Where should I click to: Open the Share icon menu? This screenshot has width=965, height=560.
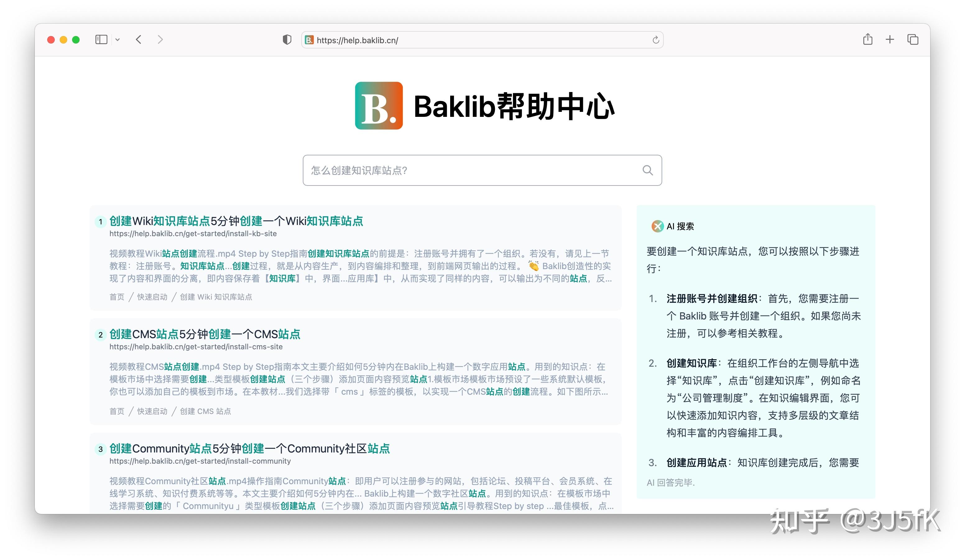pos(868,39)
